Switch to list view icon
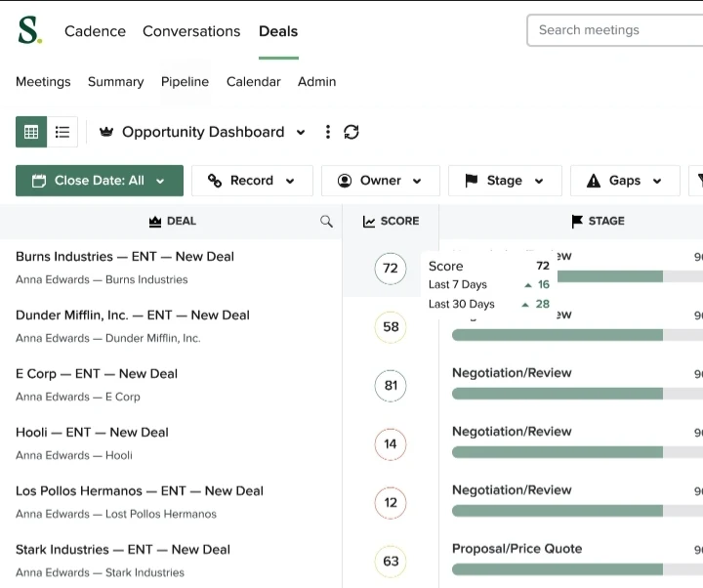 coord(62,132)
